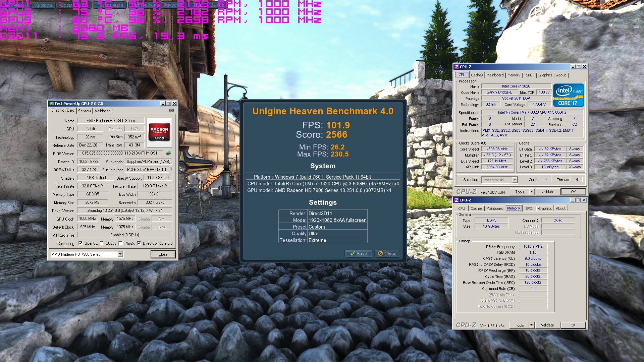Expand the Tools dropdown arrow in top CPU-Z
The height and width of the screenshot is (362, 644).
point(532,192)
